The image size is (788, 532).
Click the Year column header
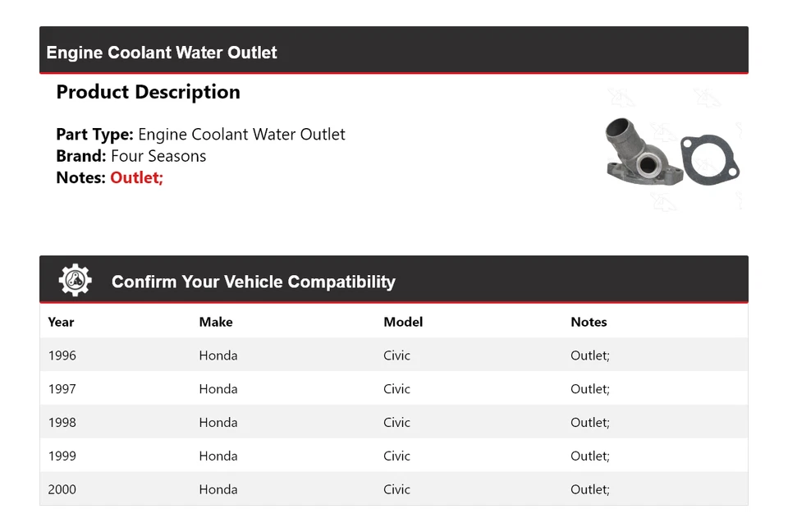pos(61,322)
